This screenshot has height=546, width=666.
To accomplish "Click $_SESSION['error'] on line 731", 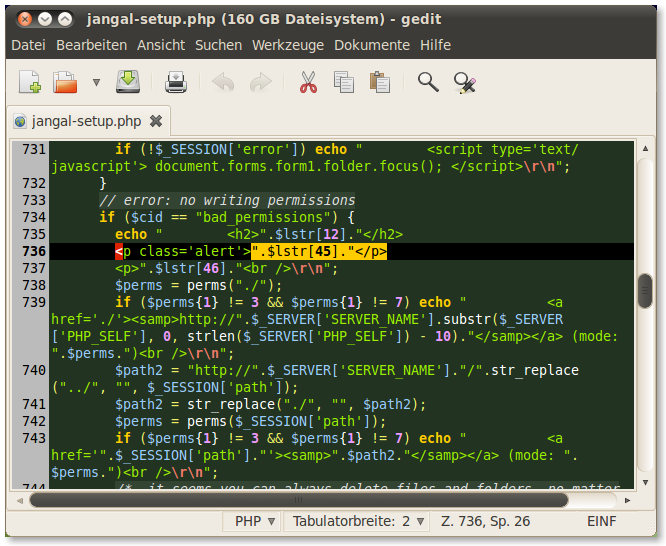I will (226, 149).
